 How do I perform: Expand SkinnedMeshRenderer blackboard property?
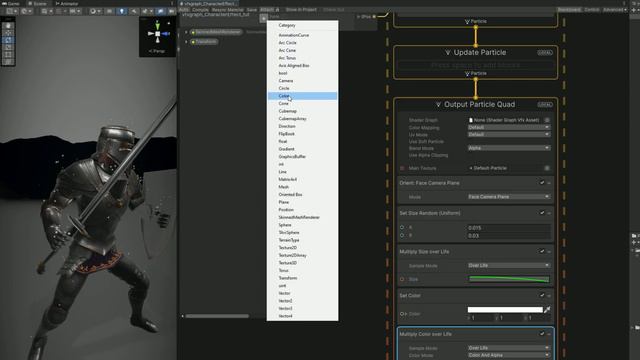click(x=187, y=32)
